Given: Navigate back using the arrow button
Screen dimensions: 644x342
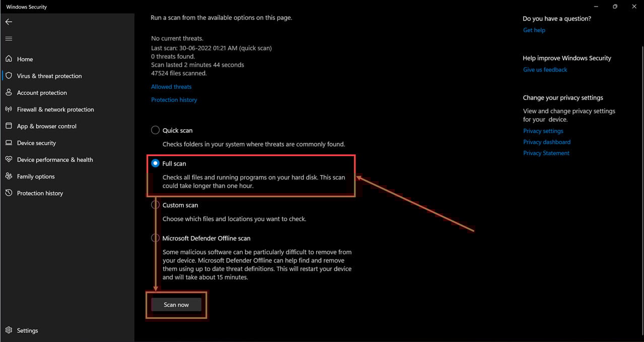Looking at the screenshot, I should click(x=8, y=22).
